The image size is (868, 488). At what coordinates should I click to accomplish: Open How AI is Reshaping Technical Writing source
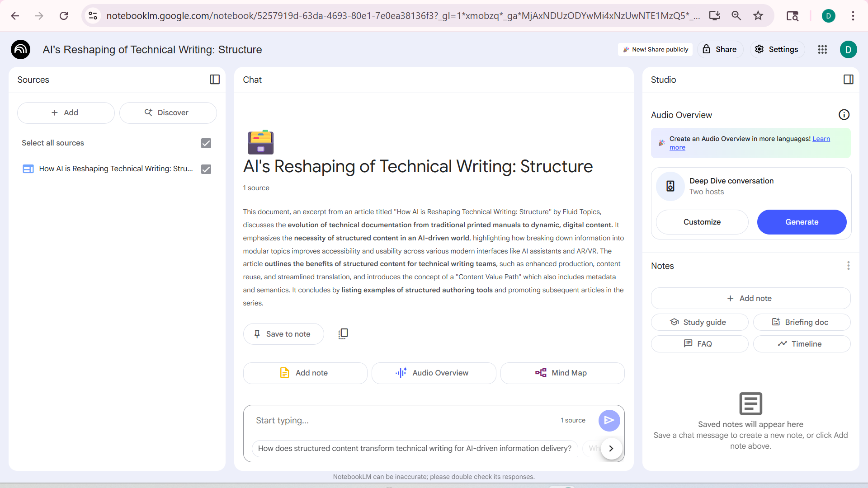coord(116,169)
